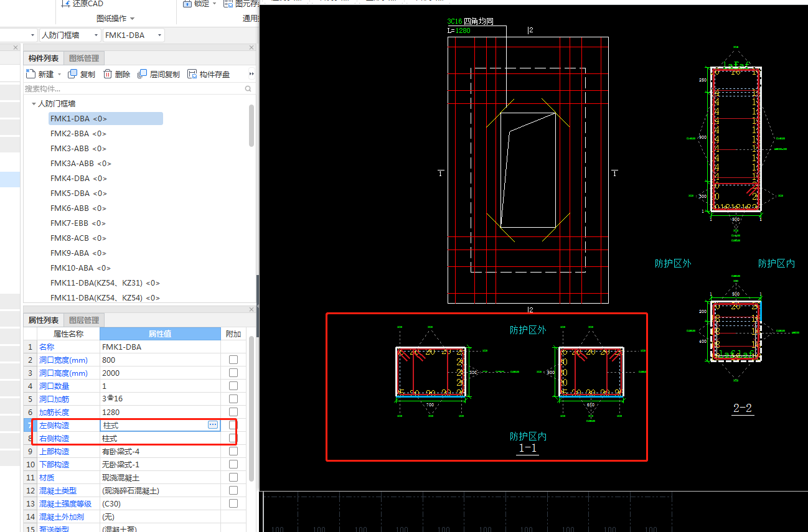Click the 上部构造 value 有卧梁式-4
Image resolution: width=808 pixels, height=532 pixels.
coord(161,451)
